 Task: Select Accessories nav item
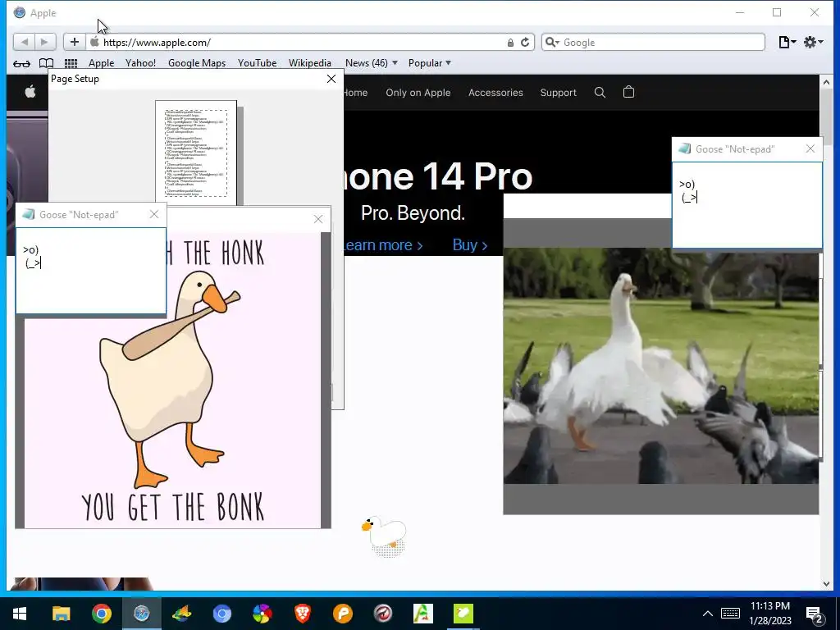(x=495, y=93)
